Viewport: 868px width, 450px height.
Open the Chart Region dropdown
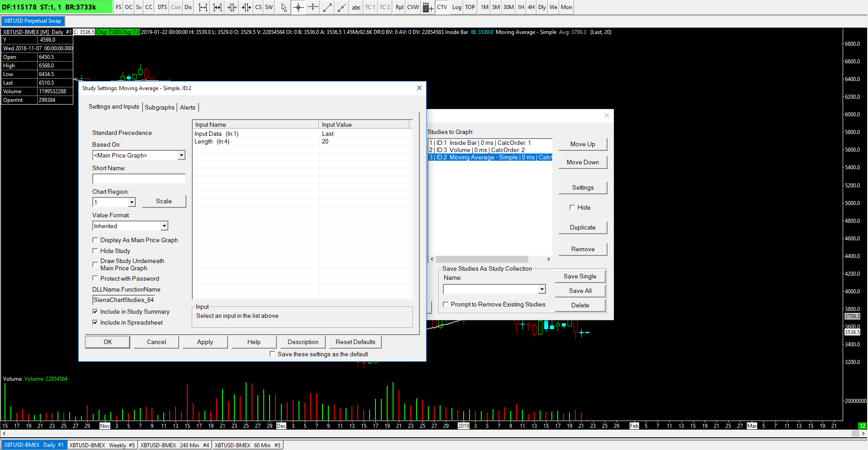tap(132, 202)
